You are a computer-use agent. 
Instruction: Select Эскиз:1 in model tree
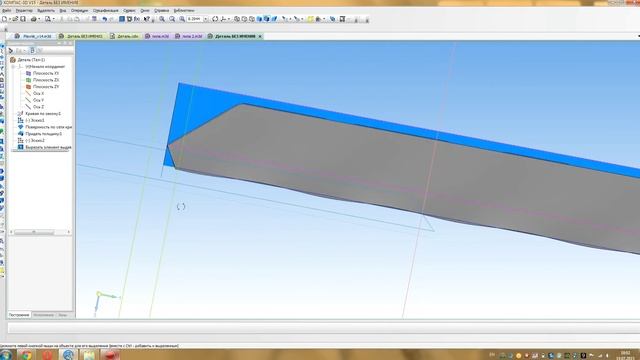(35, 120)
